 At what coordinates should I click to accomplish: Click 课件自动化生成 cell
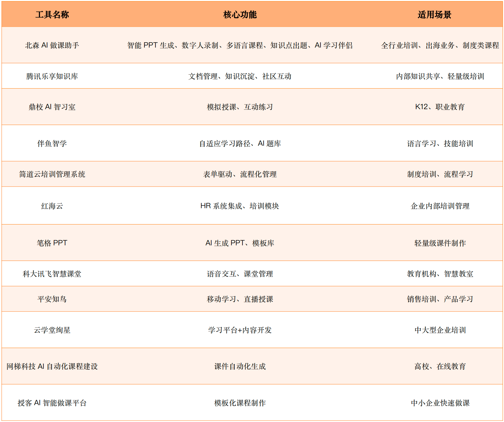pyautogui.click(x=240, y=366)
